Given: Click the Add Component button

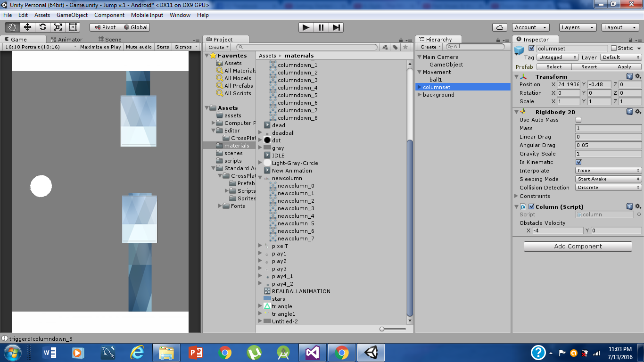Looking at the screenshot, I should point(578,246).
